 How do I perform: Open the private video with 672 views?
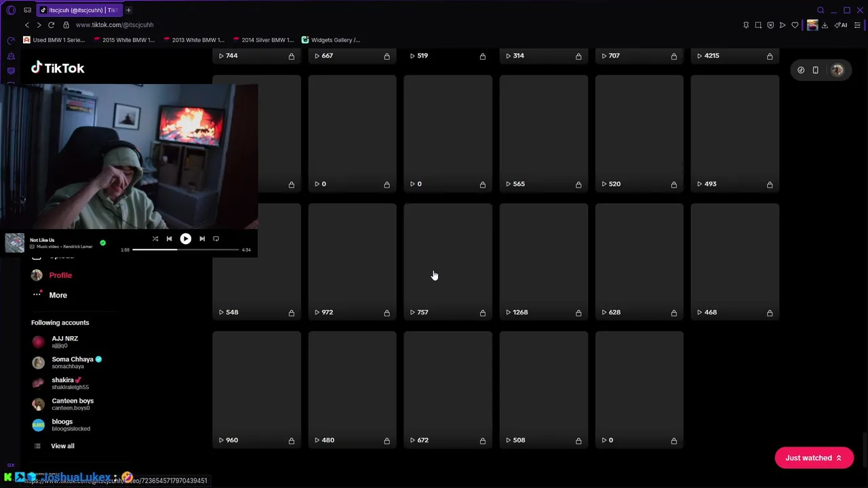[448, 390]
